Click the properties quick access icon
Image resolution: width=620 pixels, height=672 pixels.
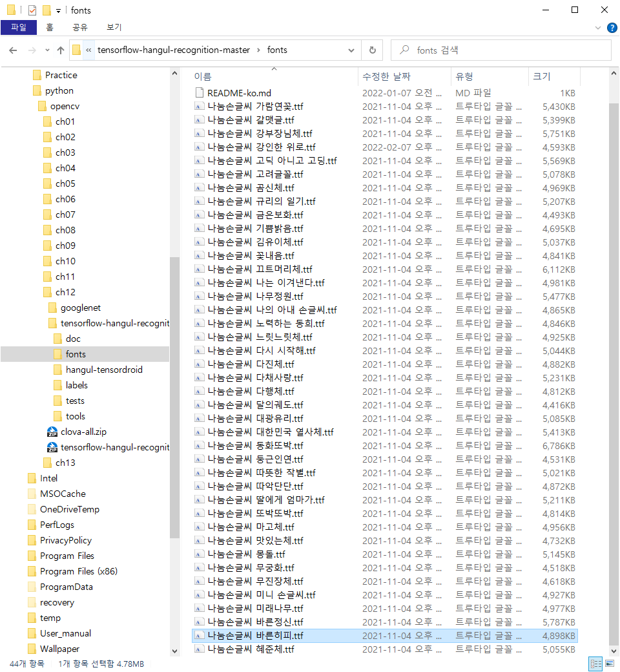[x=32, y=10]
